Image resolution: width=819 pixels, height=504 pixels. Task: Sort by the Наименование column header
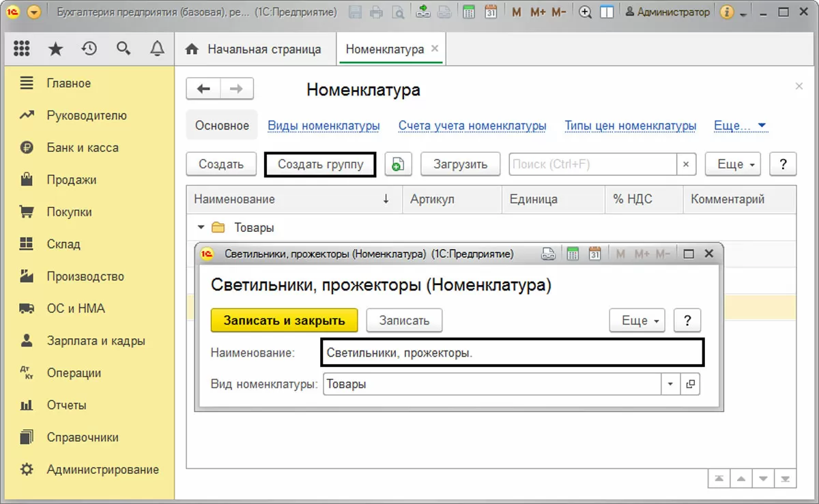pos(294,199)
